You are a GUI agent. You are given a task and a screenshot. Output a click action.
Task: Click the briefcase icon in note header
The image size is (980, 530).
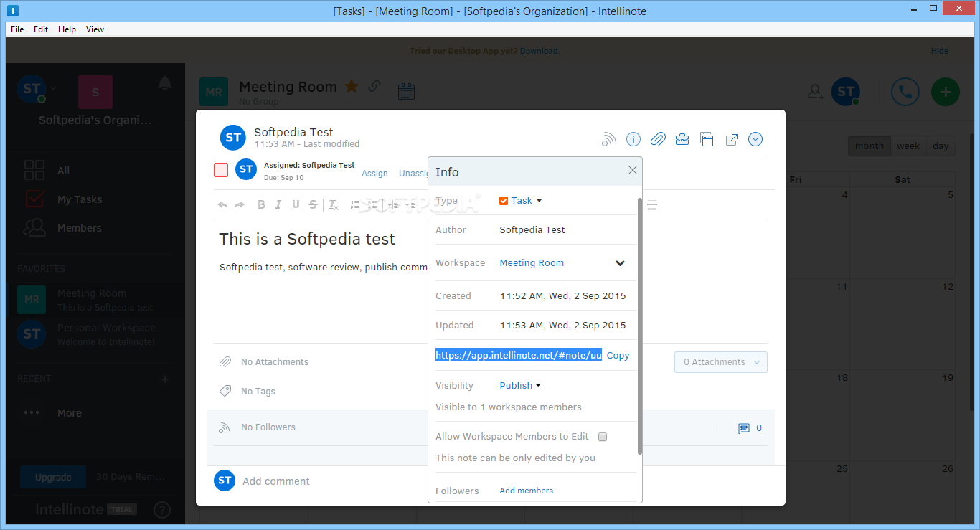click(682, 139)
